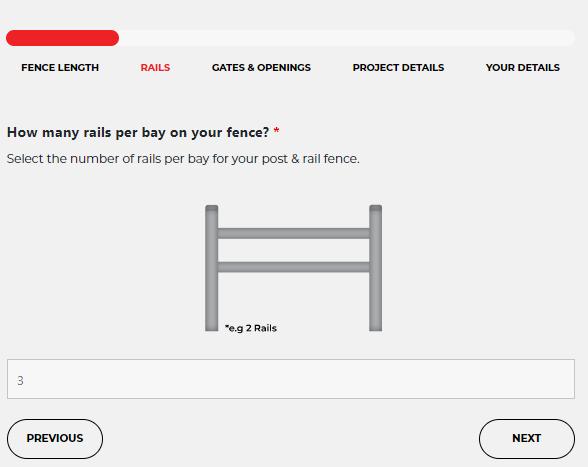
Task: Click the red filled progress bar section
Action: (x=63, y=38)
